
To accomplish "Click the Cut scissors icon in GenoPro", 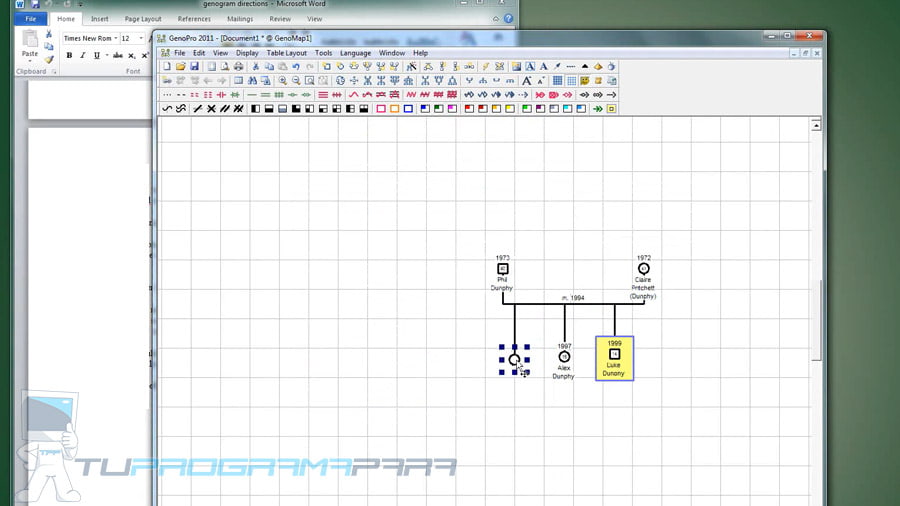I will (x=255, y=67).
